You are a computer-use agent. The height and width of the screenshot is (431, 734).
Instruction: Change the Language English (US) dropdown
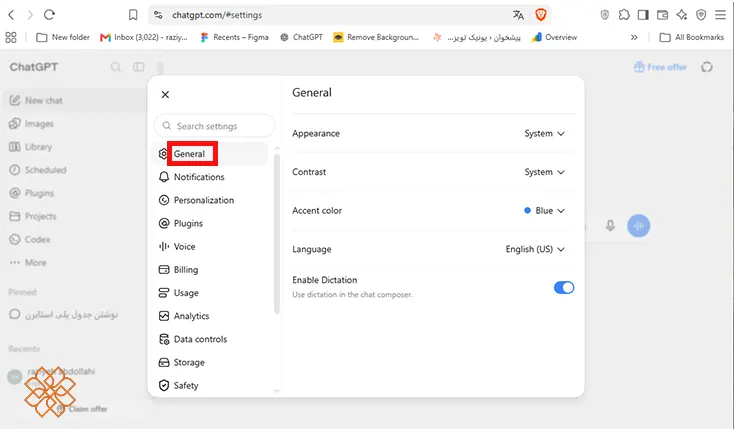pos(535,249)
